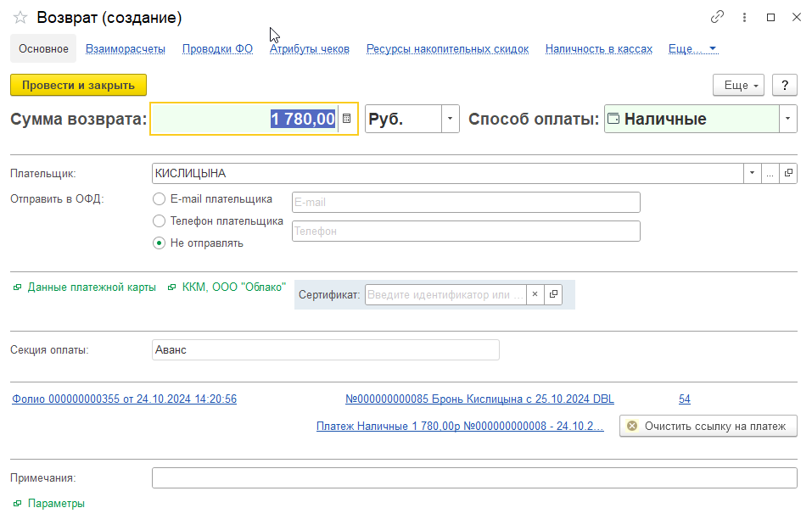This screenshot has width=812, height=519.
Task: Click the Примечания notes field
Action: click(x=474, y=477)
